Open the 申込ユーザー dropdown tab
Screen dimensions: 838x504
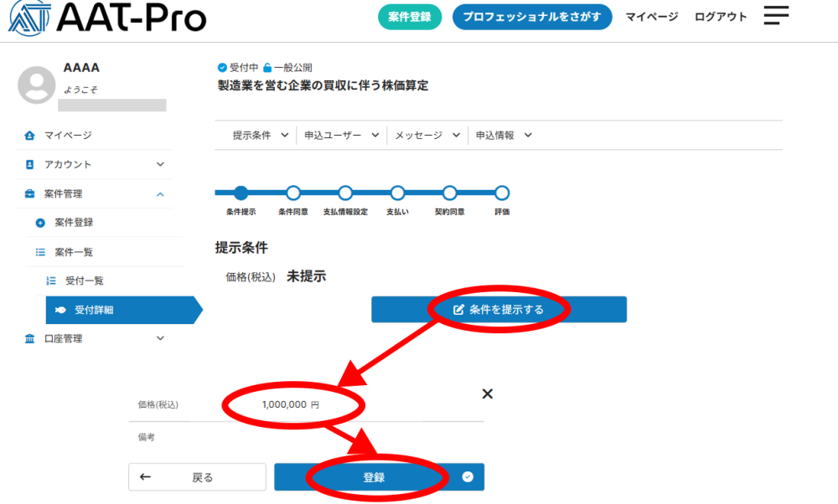pos(341,135)
